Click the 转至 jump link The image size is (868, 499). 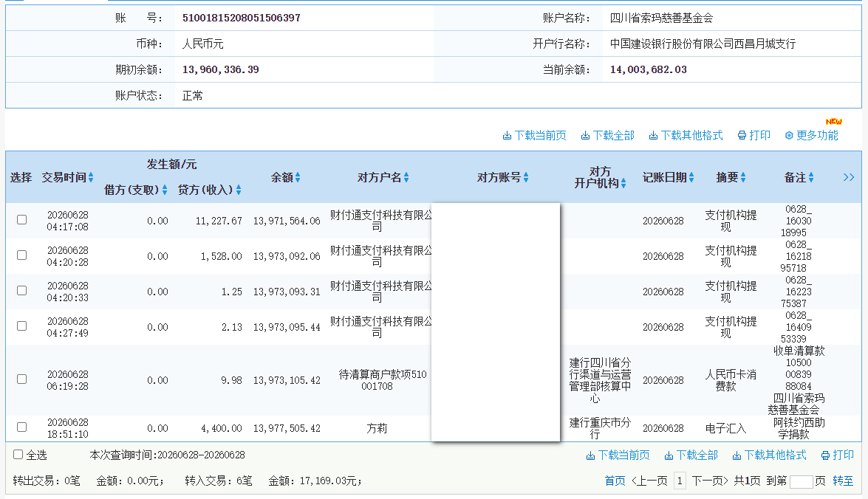(x=843, y=481)
